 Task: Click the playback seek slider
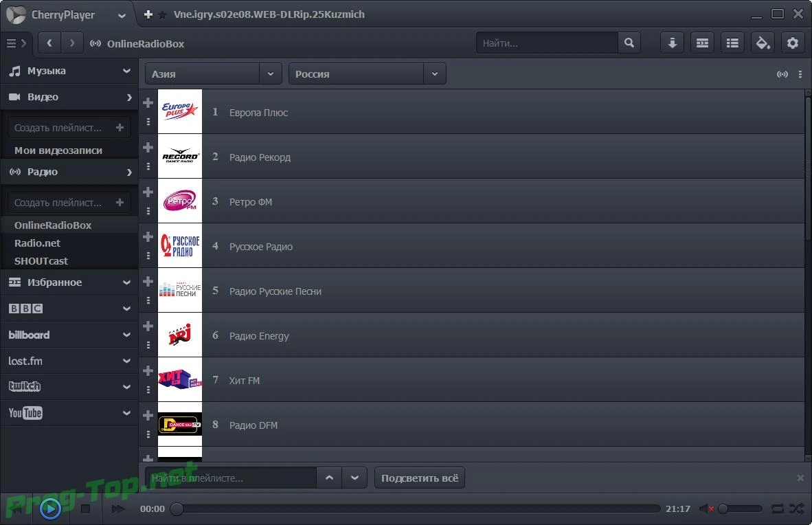click(416, 509)
